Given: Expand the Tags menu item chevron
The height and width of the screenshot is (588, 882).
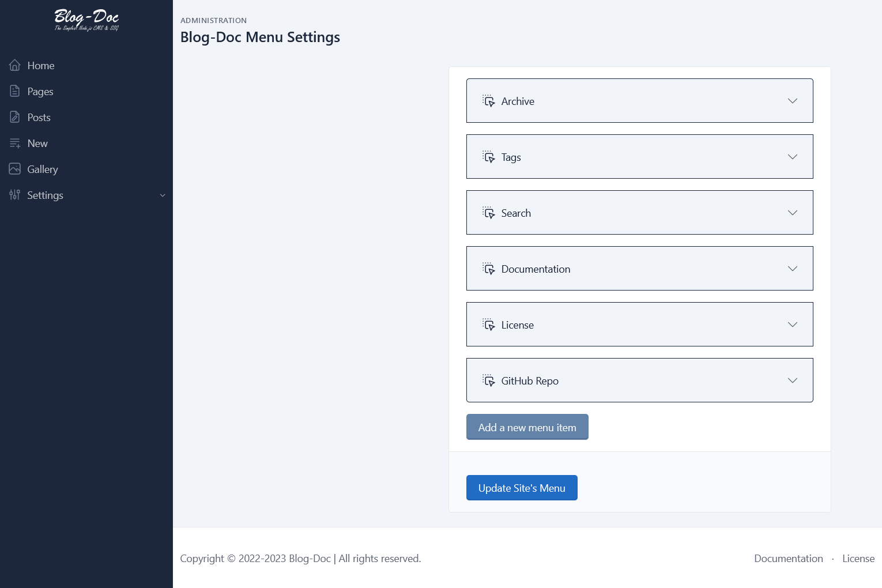Looking at the screenshot, I should click(793, 157).
